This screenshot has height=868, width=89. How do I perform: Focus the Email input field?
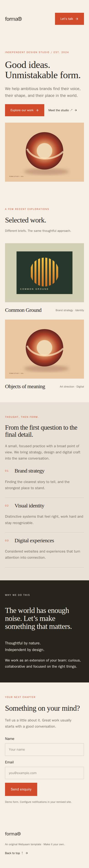point(44,773)
